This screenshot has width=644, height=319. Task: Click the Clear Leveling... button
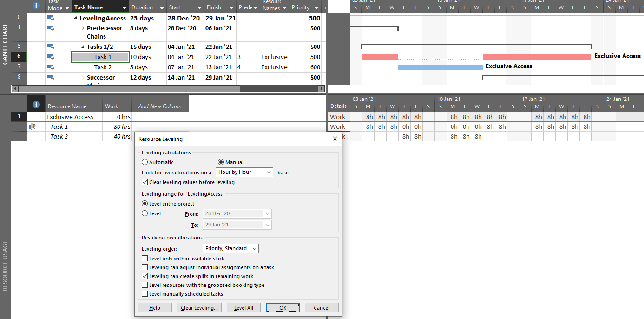click(x=199, y=308)
